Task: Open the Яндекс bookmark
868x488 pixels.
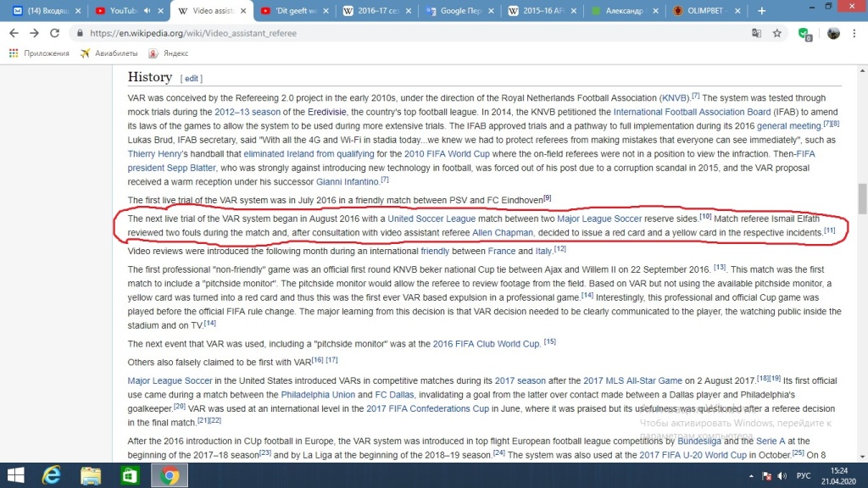Action: click(x=169, y=53)
